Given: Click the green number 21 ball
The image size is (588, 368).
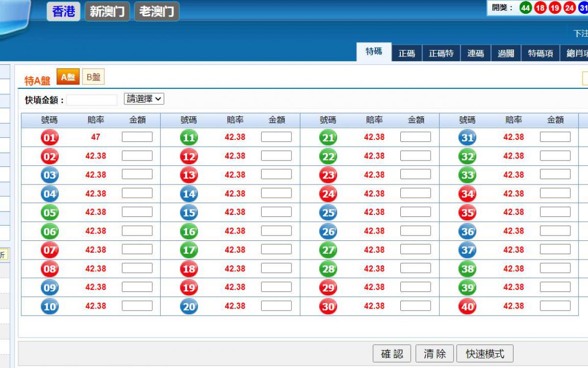Looking at the screenshot, I should click(328, 138).
